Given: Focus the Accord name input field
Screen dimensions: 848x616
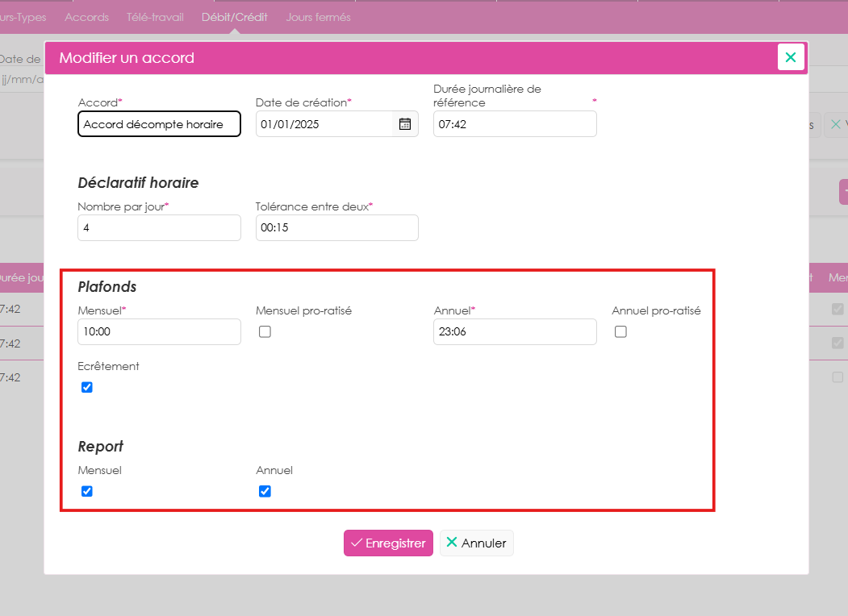Looking at the screenshot, I should 159,124.
